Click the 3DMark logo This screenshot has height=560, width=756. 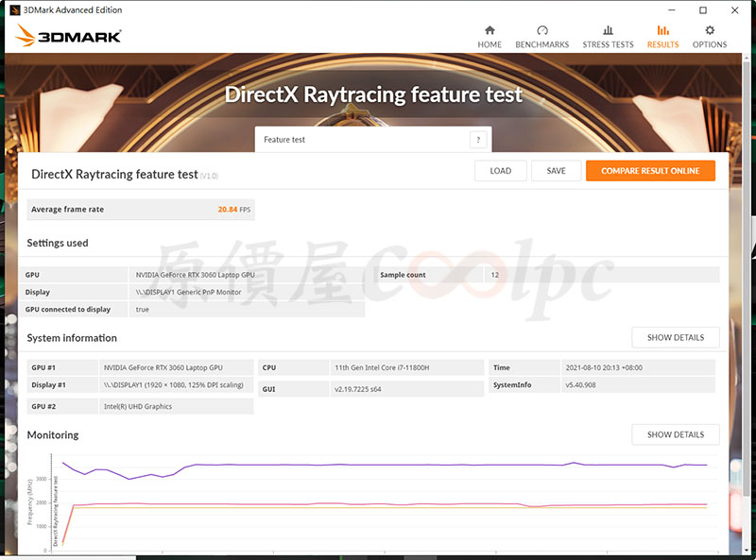click(68, 36)
